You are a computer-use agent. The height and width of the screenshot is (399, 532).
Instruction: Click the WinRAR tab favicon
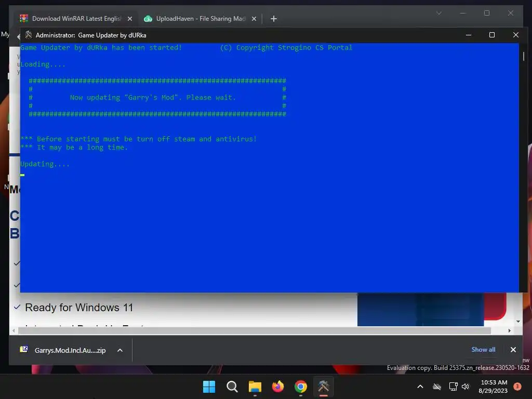(x=24, y=19)
